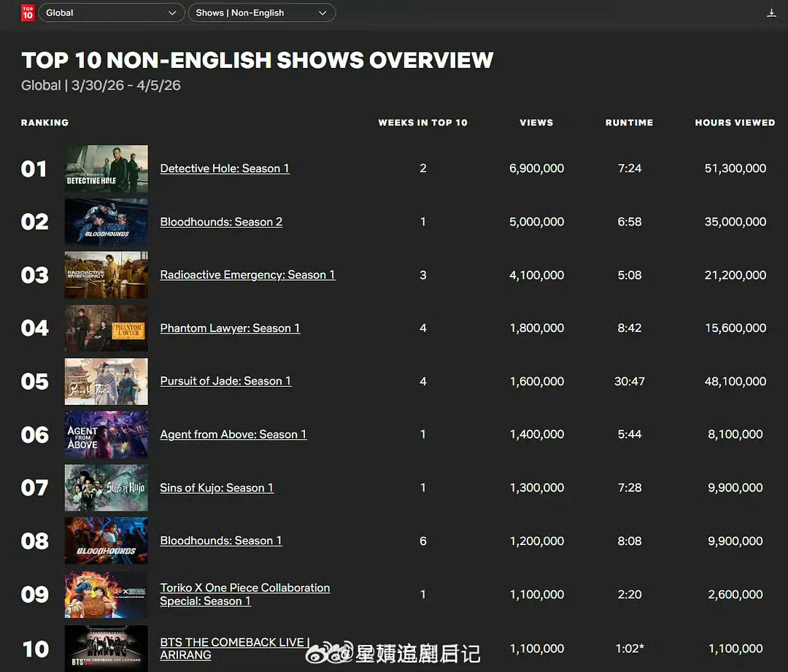Screen dimensions: 788x672
Task: Open Agent from Above: Season 1 link
Action: point(233,434)
